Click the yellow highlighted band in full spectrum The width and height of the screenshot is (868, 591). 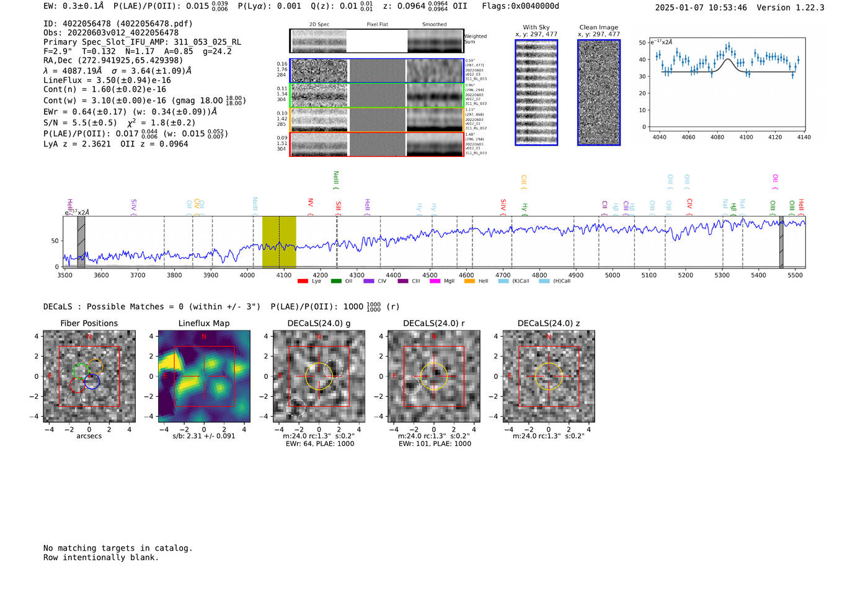click(279, 242)
